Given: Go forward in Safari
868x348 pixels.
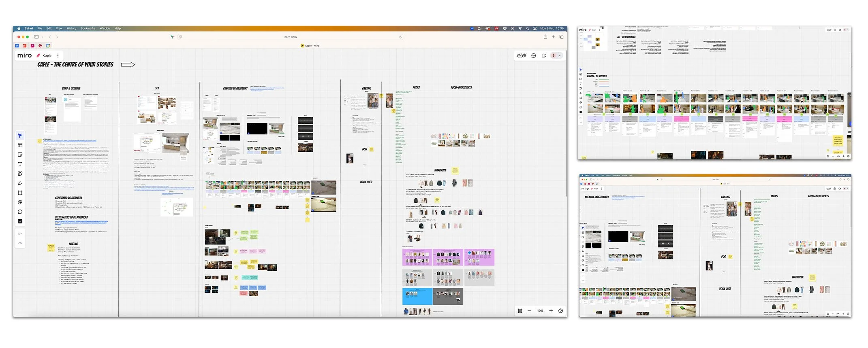Looking at the screenshot, I should click(x=57, y=37).
